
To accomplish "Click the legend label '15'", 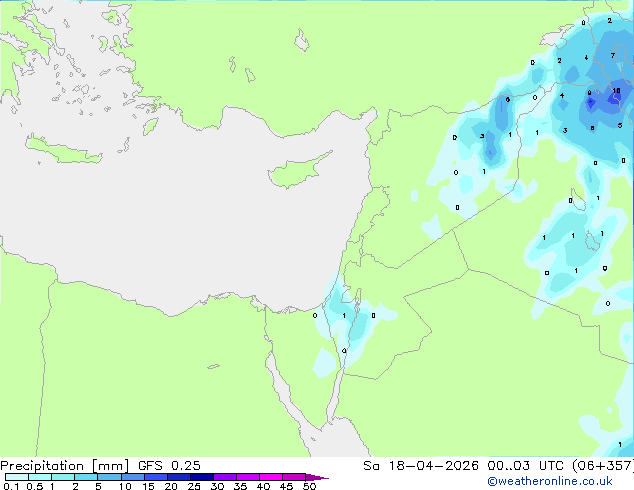I will pos(148,486).
